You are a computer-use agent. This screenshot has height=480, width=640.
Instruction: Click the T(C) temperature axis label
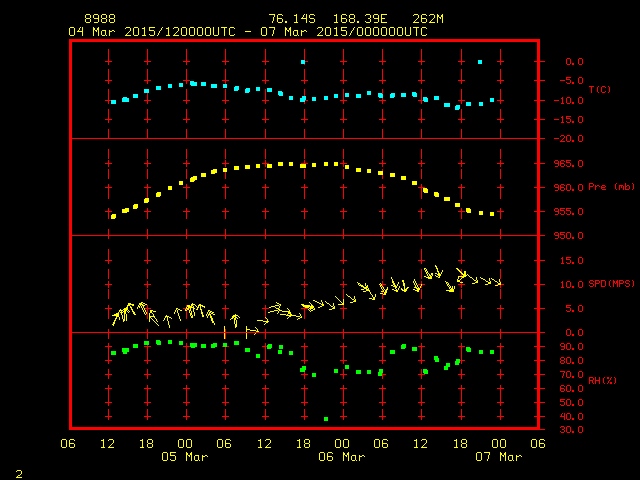[600, 89]
